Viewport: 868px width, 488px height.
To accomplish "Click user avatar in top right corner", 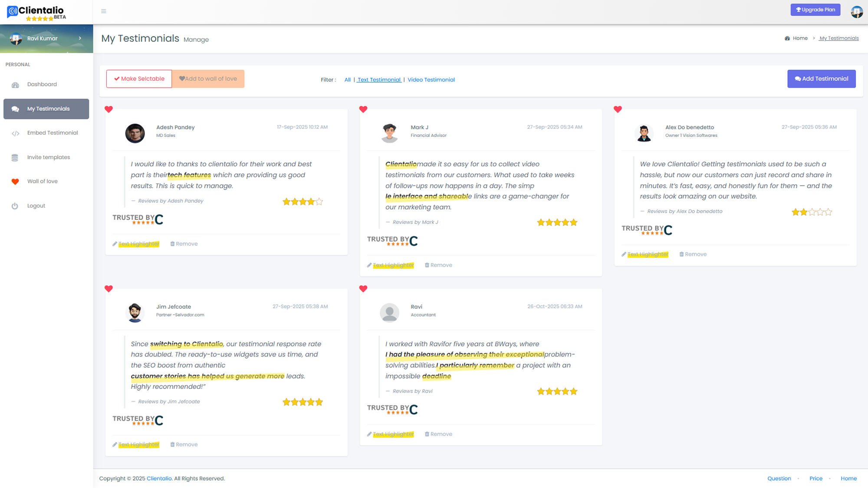I will (856, 12).
